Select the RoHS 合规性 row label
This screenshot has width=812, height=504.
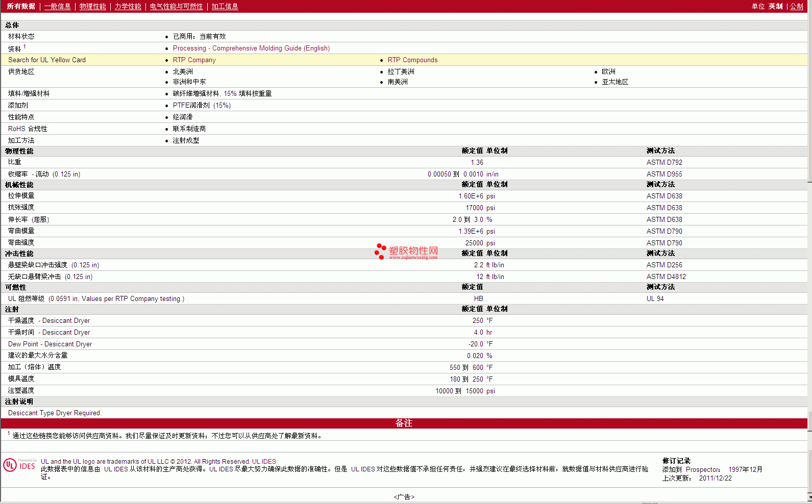28,129
